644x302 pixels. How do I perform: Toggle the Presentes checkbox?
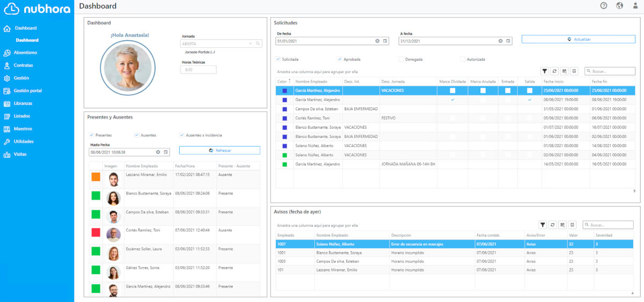(x=91, y=135)
